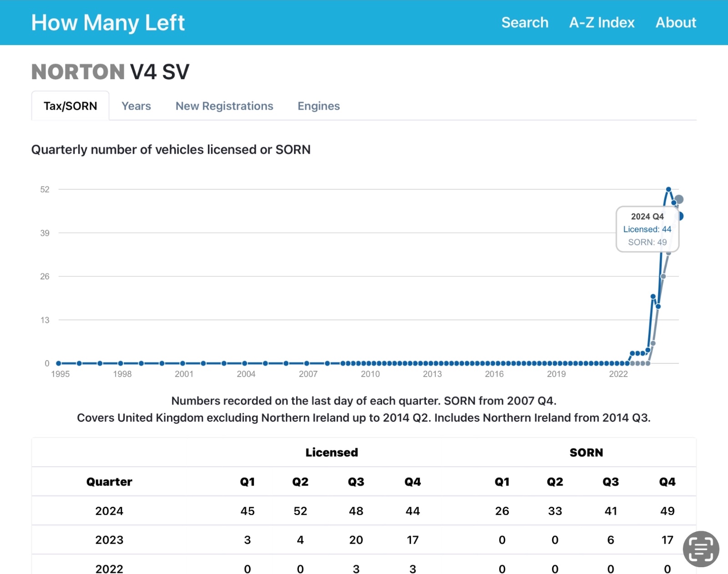The image size is (728, 574).
Task: Click the 2023 Q3 licensed value 20
Action: click(356, 540)
